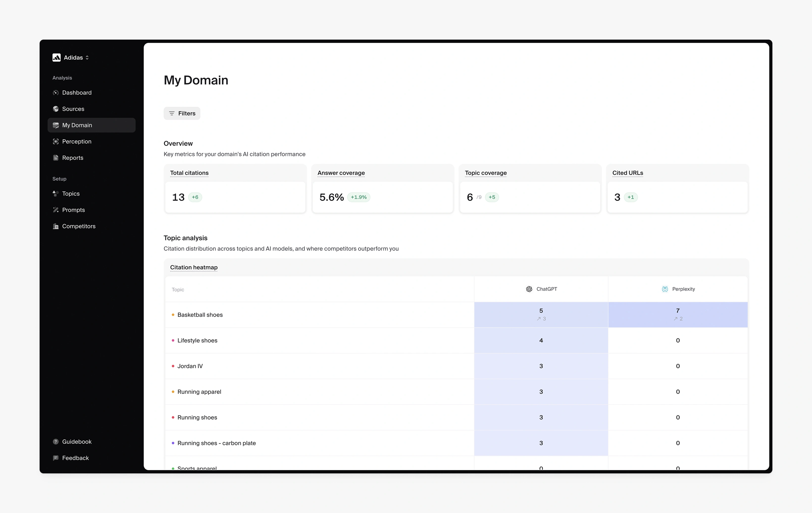Click Running shoes Perplexity cell value 0
This screenshot has width=812, height=513.
coord(678,417)
